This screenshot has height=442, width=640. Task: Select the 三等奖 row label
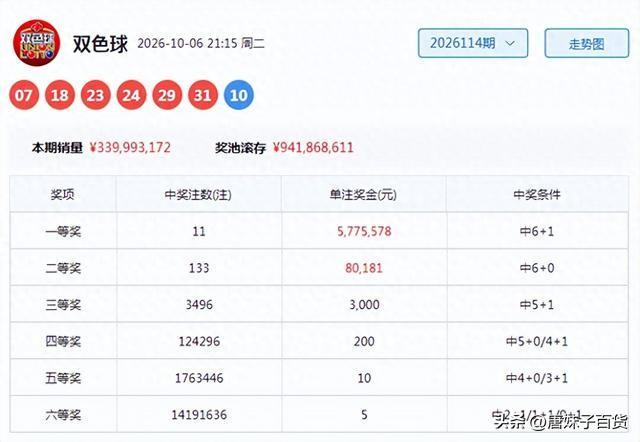coord(63,305)
